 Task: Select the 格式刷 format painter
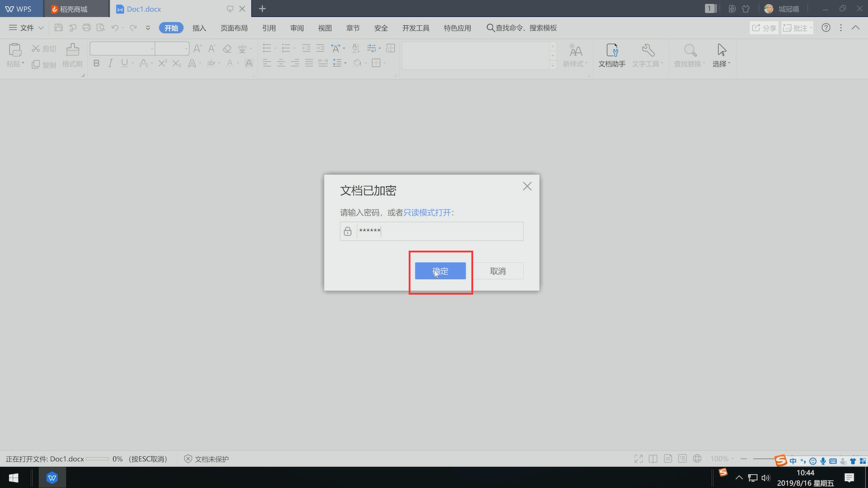tap(72, 55)
